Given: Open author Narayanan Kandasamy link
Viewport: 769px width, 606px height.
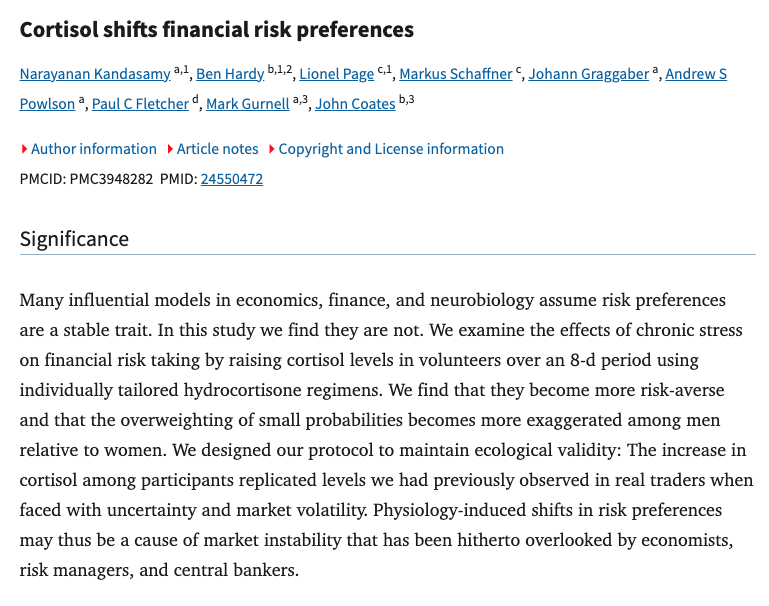Looking at the screenshot, I should (95, 74).
